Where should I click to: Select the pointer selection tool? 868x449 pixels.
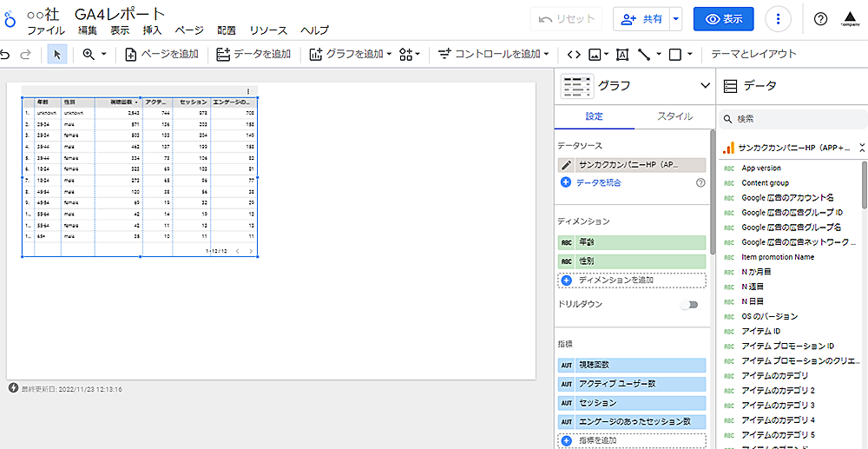tap(57, 54)
